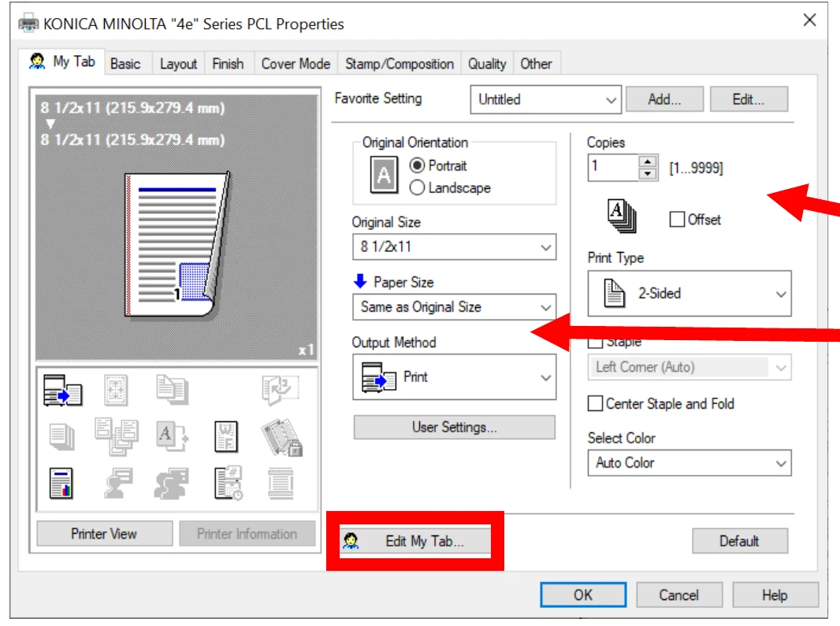The height and width of the screenshot is (626, 840).
Task: Click the greyed copy security padlock icon
Action: click(x=282, y=438)
